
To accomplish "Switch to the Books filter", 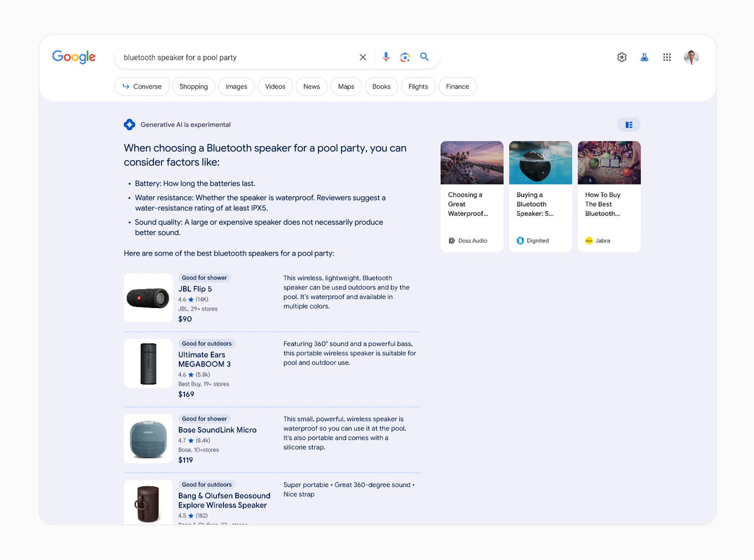I will coord(381,86).
